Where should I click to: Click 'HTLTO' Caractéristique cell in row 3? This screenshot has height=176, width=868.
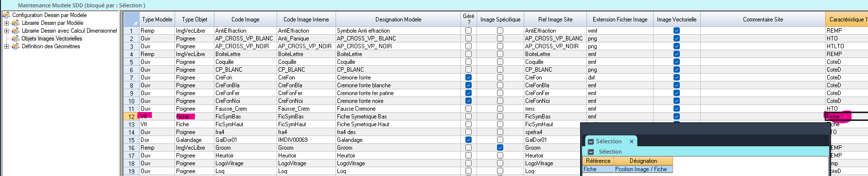(847, 46)
